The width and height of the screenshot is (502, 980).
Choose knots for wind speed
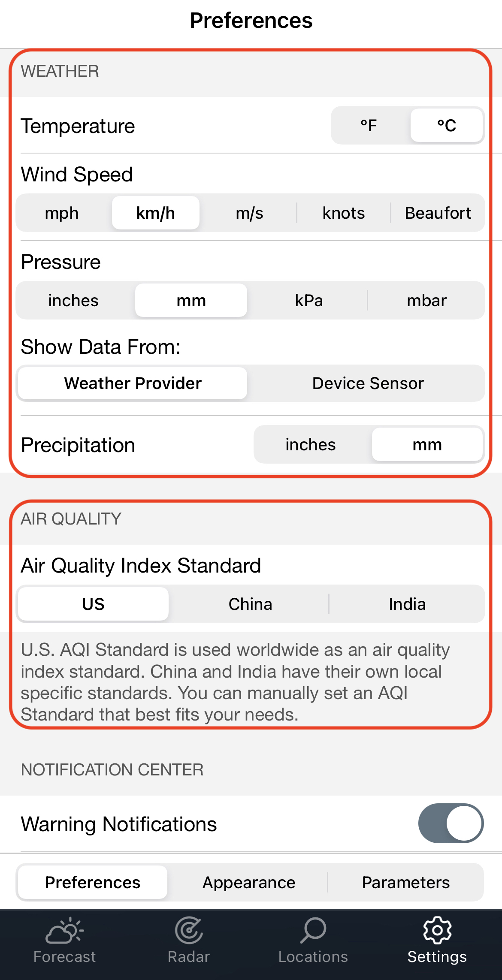tap(344, 213)
